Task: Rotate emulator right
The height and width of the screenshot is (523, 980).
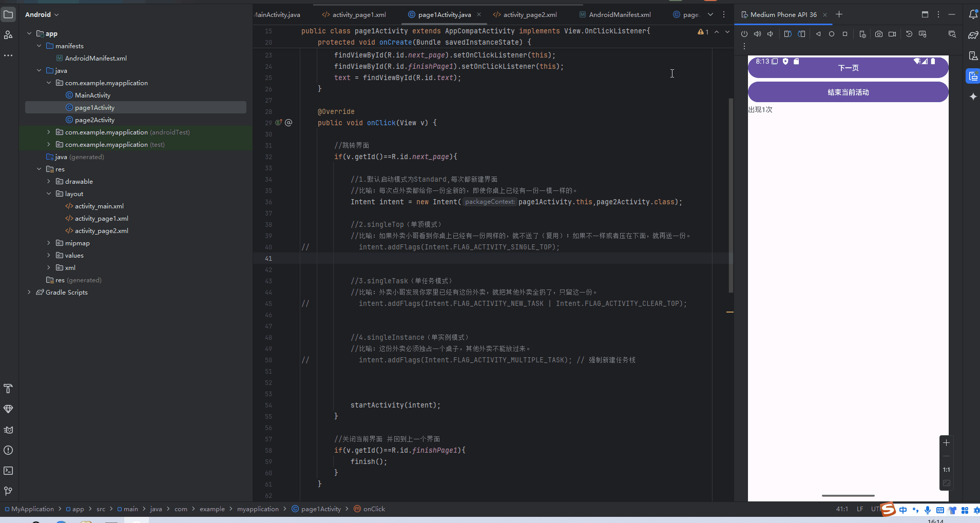Action: click(801, 34)
